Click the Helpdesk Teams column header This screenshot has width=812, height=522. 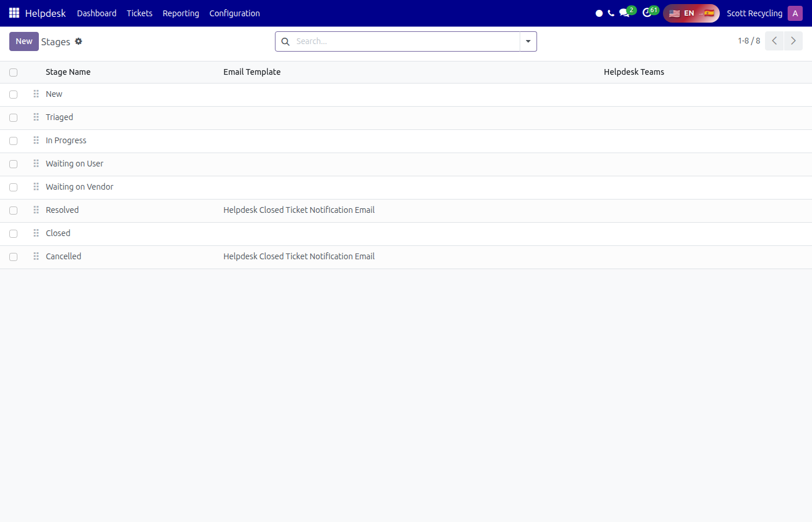pyautogui.click(x=634, y=72)
